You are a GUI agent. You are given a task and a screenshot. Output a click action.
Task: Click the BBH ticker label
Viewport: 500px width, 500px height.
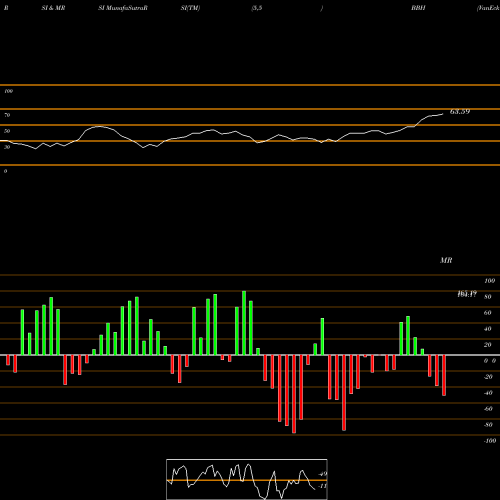[418, 8]
